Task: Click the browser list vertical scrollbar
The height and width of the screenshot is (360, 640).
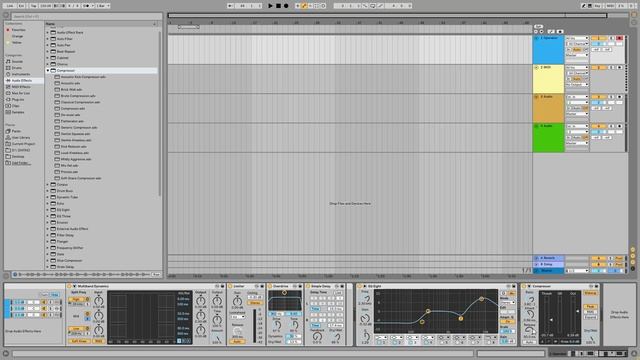Action: click(x=160, y=113)
